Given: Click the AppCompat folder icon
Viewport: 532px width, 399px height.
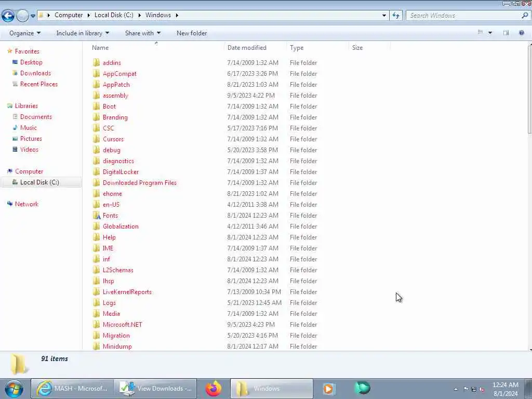Looking at the screenshot, I should click(x=96, y=73).
